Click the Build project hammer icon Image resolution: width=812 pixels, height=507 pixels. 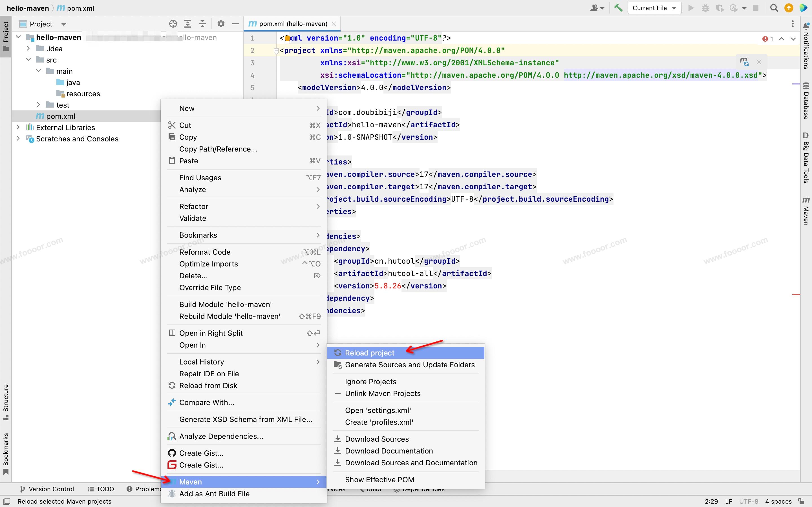click(x=618, y=8)
